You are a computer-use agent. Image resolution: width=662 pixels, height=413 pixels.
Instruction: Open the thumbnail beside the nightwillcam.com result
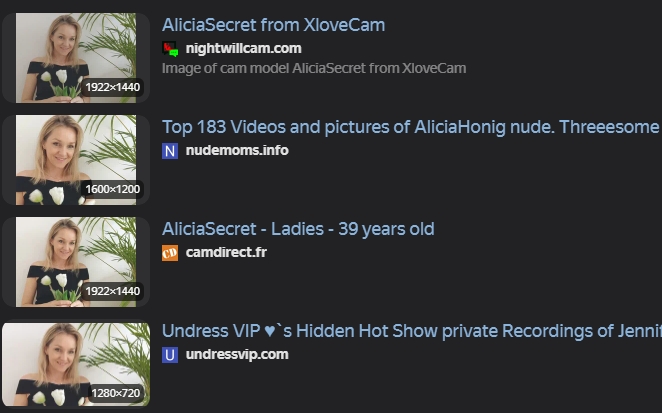76,58
